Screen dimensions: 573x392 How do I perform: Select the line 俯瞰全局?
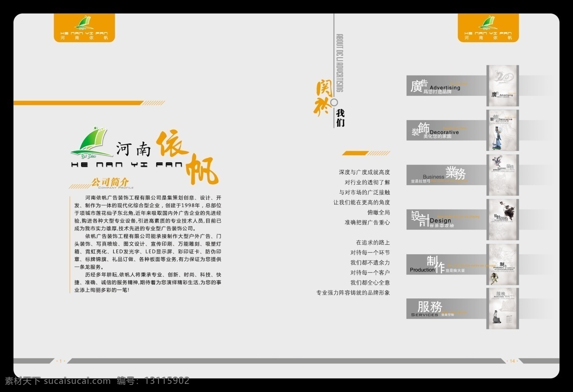click(379, 212)
